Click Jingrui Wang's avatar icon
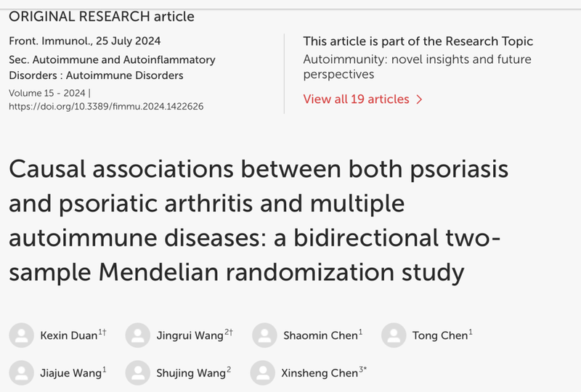 click(x=138, y=335)
